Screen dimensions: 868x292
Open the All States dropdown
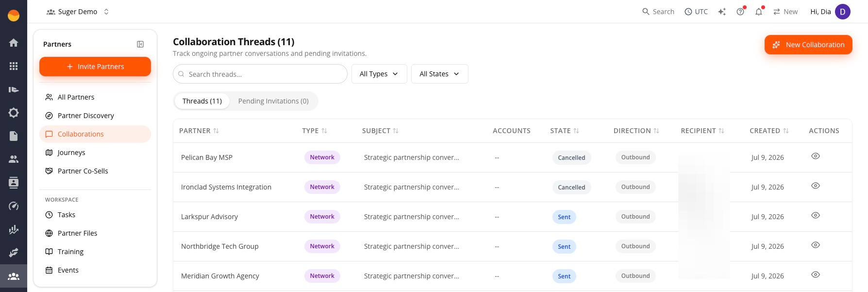(x=440, y=74)
